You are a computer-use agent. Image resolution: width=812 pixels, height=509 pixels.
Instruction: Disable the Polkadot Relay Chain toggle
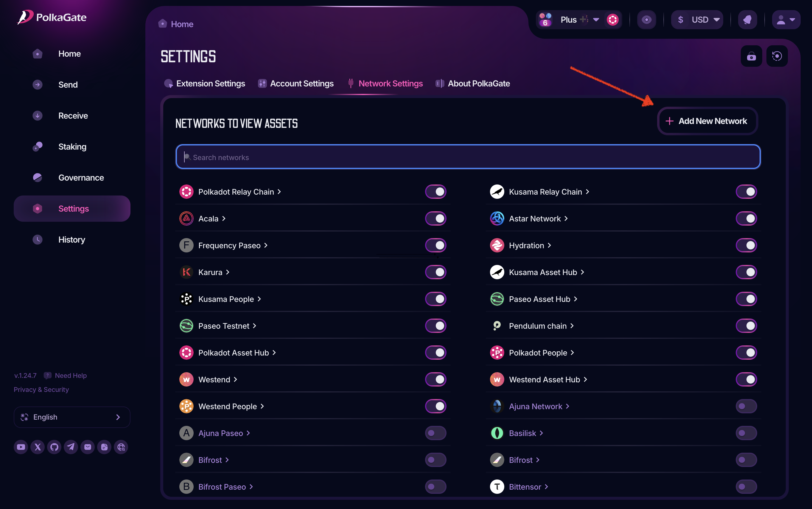[x=435, y=192]
